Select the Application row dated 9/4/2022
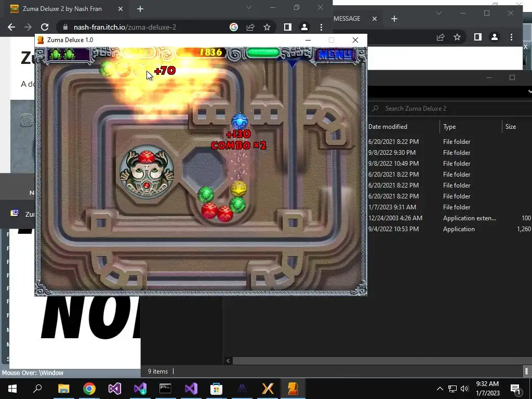 pos(450,229)
